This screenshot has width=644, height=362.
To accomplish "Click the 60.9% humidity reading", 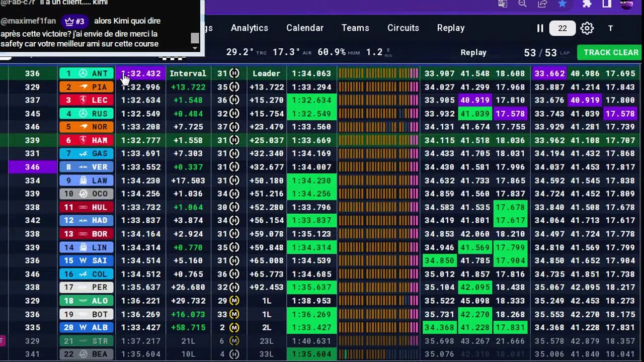I will click(332, 52).
